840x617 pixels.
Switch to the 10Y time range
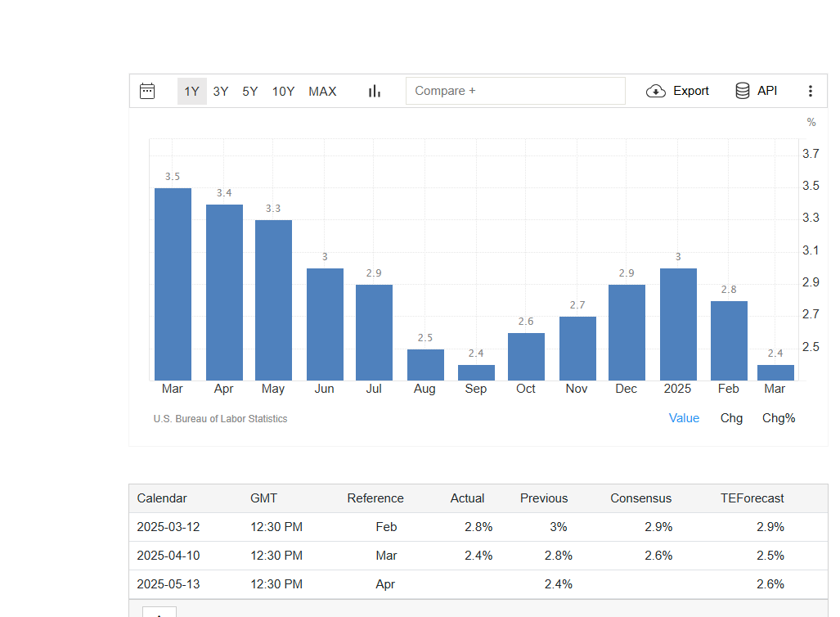coord(283,91)
